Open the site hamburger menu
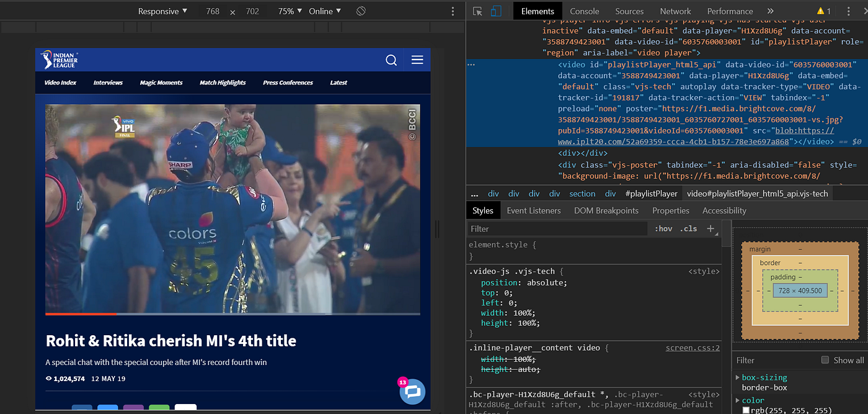The height and width of the screenshot is (414, 868). [x=417, y=60]
